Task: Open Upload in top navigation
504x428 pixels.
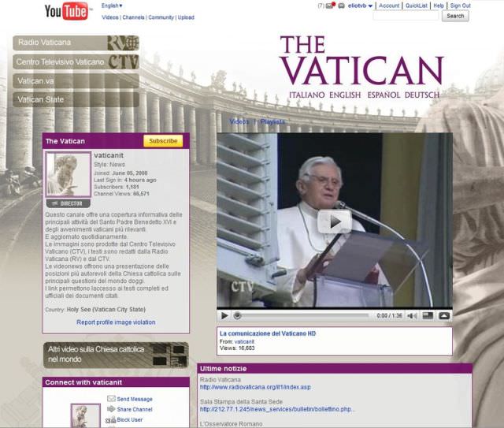Action: (x=186, y=17)
